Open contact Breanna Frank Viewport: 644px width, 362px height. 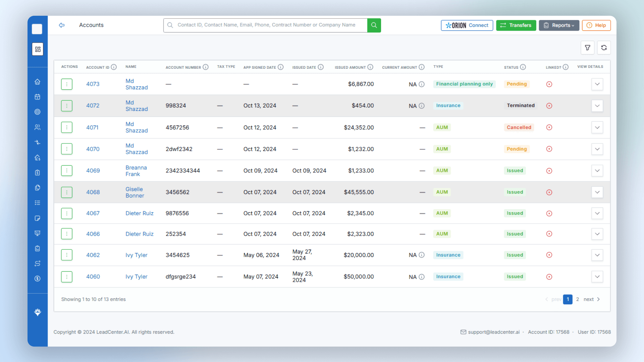[136, 171]
